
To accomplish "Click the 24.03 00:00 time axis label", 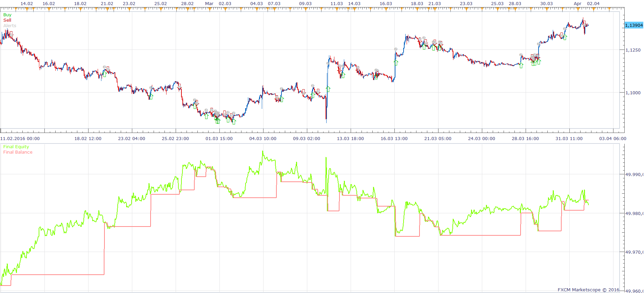I will point(482,139).
